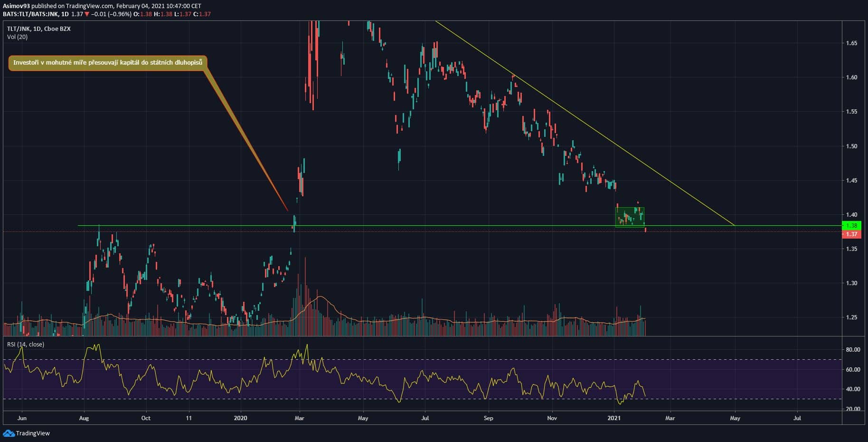Click the 80.00 level on RSI axis
The width and height of the screenshot is (868, 442).
coord(853,349)
